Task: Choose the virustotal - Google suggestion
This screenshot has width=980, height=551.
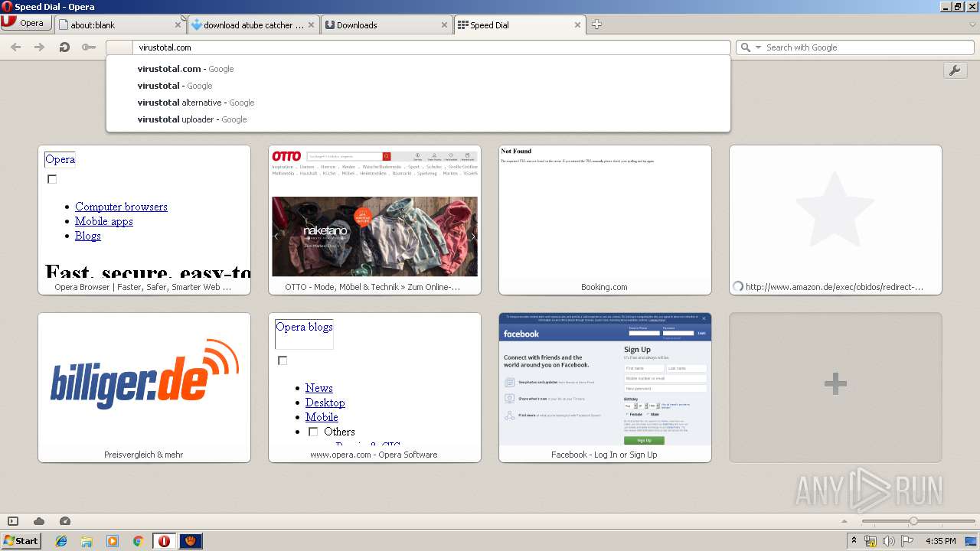Action: (x=418, y=86)
